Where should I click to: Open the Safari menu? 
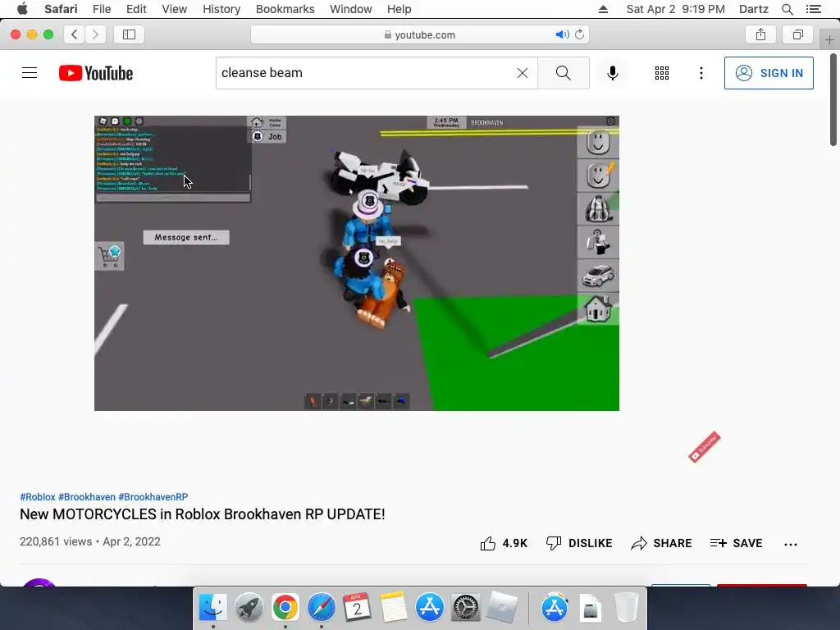pyautogui.click(x=61, y=9)
